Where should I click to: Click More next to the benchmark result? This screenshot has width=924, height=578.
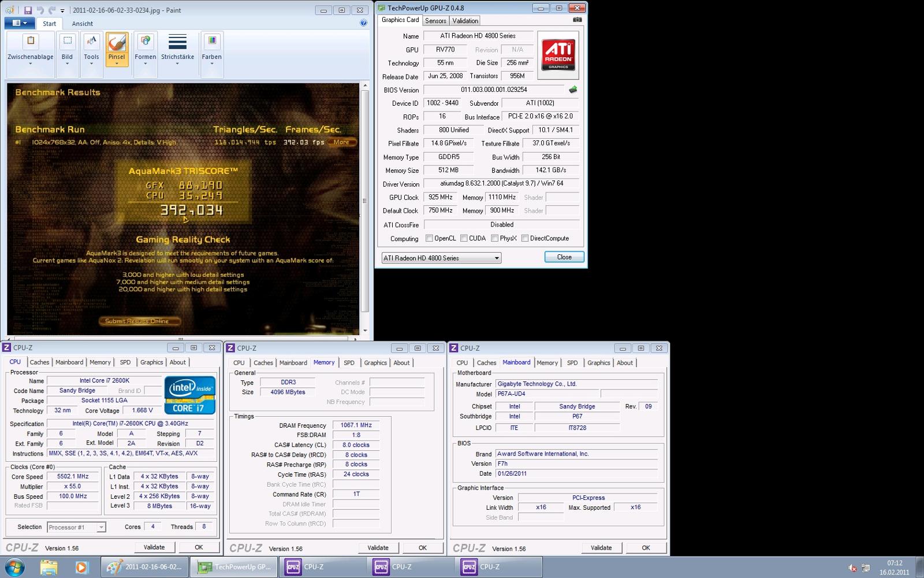(x=341, y=142)
